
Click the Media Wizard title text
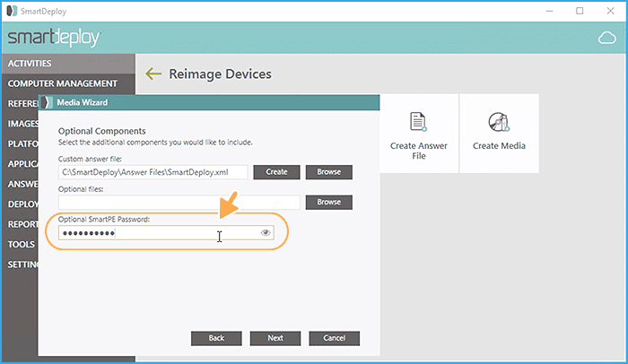(x=83, y=102)
